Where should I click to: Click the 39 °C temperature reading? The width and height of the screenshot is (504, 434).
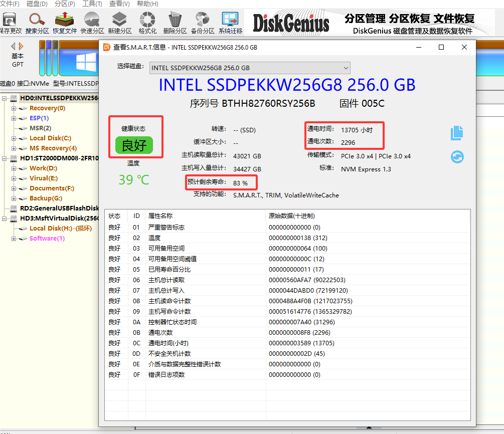coord(134,180)
